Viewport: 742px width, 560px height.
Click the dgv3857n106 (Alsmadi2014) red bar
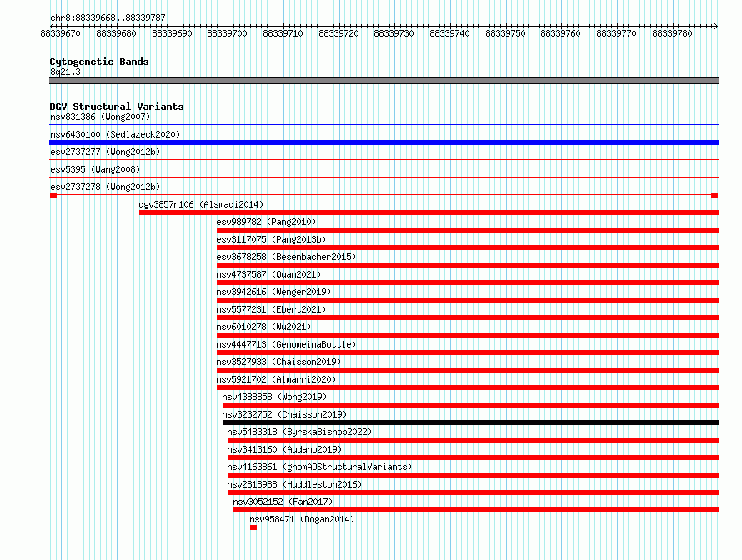pyautogui.click(x=429, y=212)
